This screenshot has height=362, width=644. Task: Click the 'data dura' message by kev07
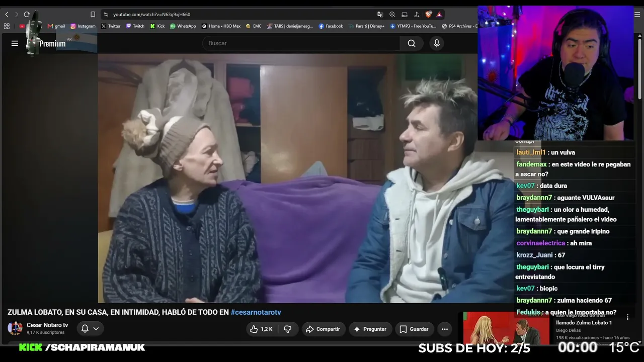(x=553, y=186)
